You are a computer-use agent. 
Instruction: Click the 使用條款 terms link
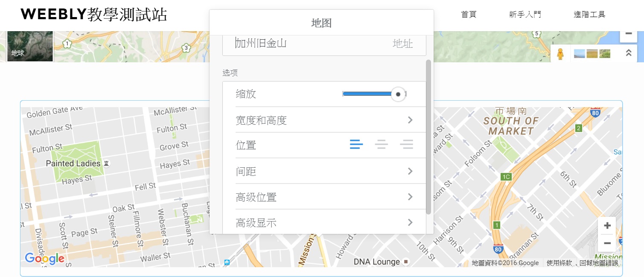pyautogui.click(x=559, y=263)
